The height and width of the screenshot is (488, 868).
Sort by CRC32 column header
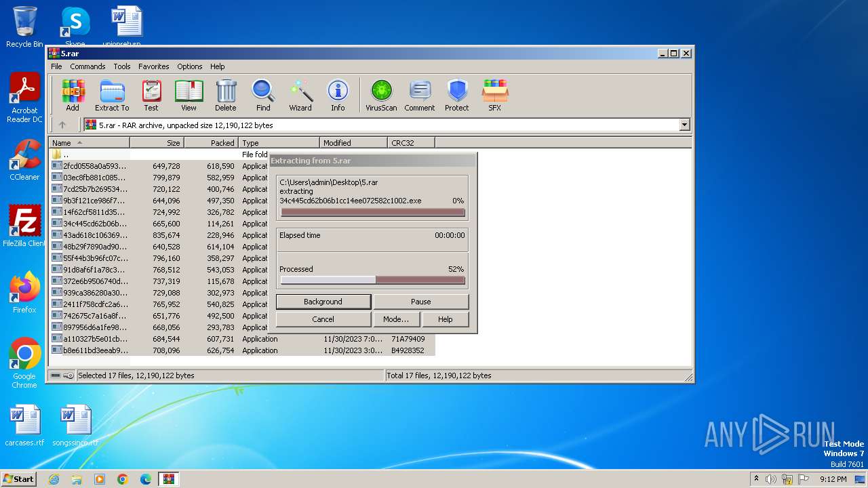tap(411, 142)
